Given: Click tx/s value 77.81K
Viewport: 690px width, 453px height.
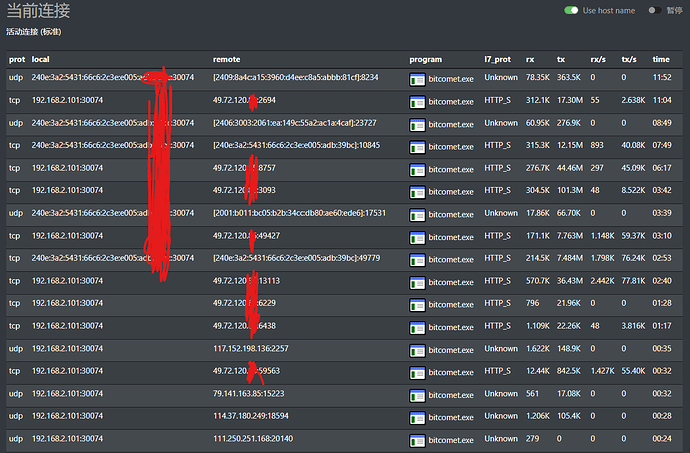Looking at the screenshot, I should (x=633, y=281).
